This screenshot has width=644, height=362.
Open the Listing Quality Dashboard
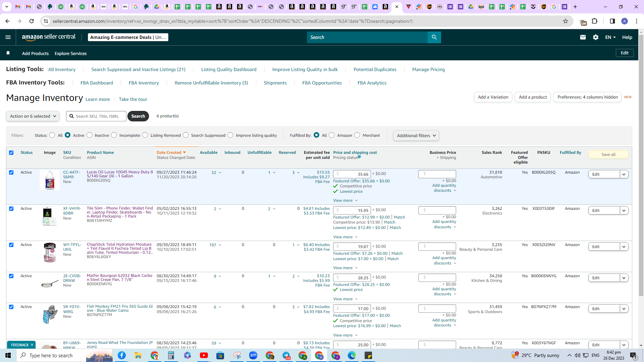pyautogui.click(x=229, y=69)
